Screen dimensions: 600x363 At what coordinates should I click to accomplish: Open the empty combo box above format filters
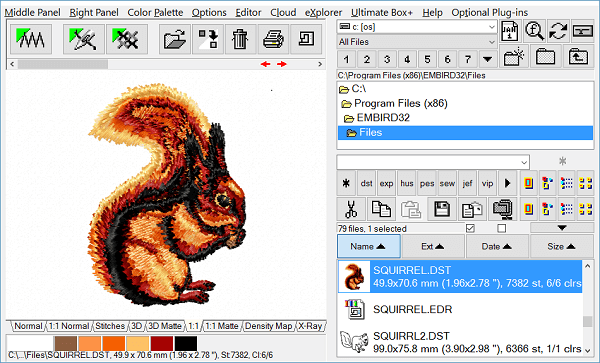tap(433, 162)
